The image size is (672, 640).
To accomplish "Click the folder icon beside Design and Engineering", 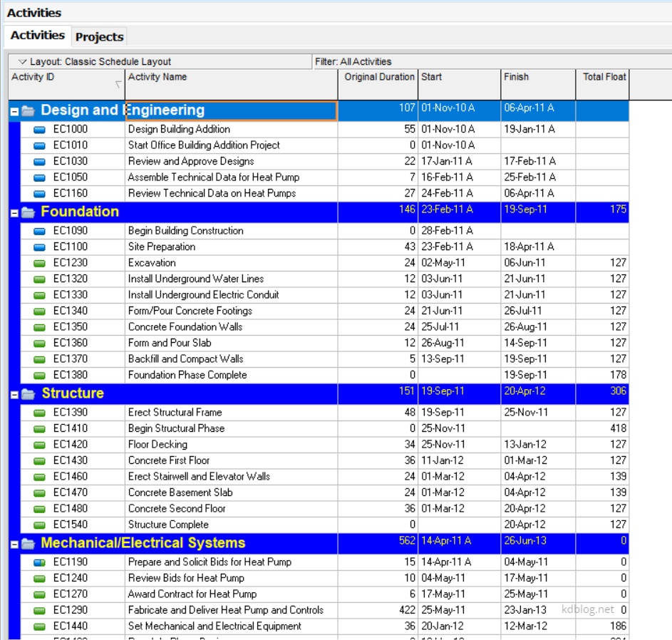I will 28,110.
